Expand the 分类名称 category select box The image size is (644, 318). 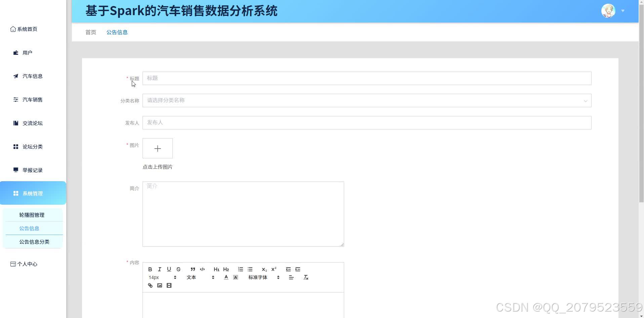click(x=367, y=101)
